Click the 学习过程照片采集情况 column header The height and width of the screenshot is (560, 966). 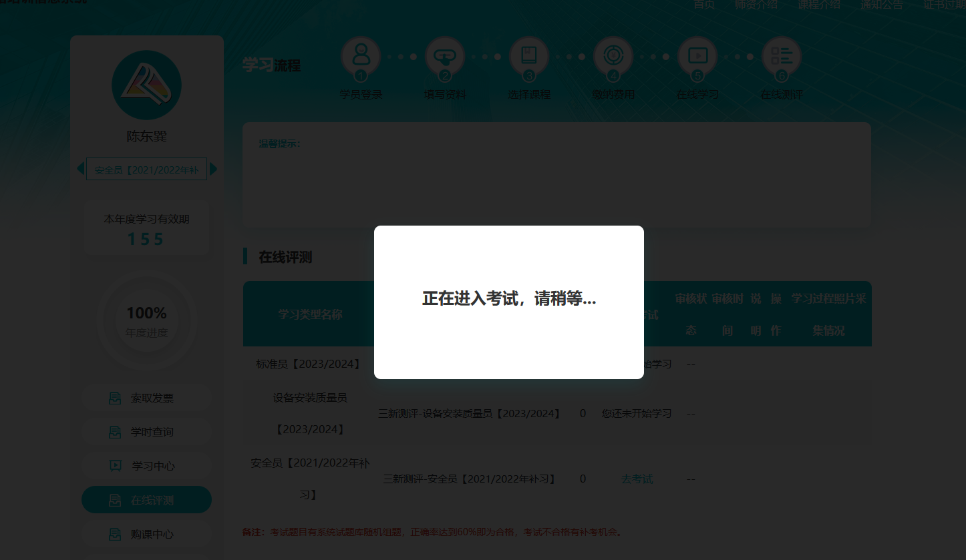829,314
